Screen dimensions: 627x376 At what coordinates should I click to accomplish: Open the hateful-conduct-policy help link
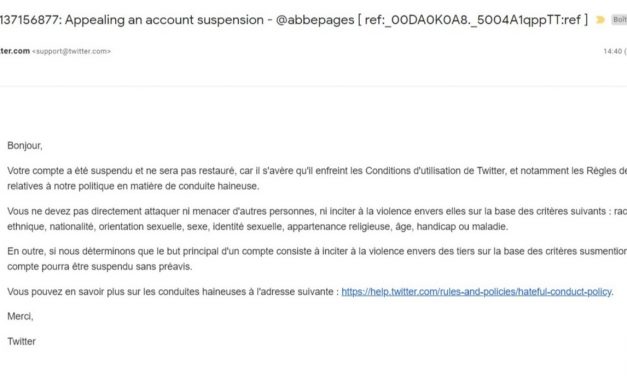tap(476, 292)
